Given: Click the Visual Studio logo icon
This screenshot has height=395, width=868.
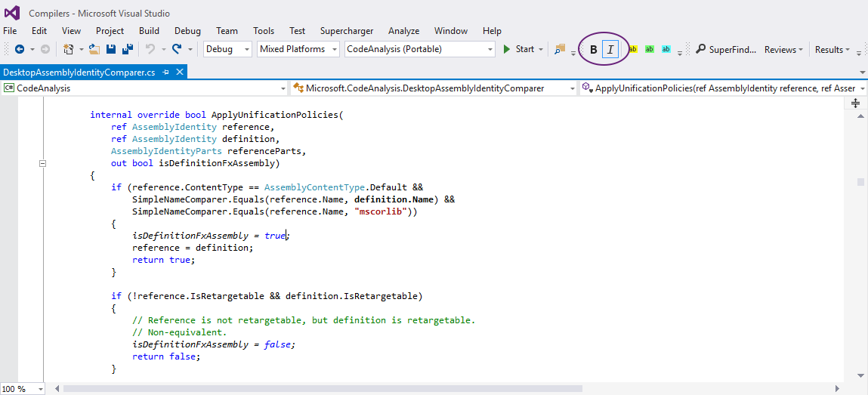Looking at the screenshot, I should point(12,13).
